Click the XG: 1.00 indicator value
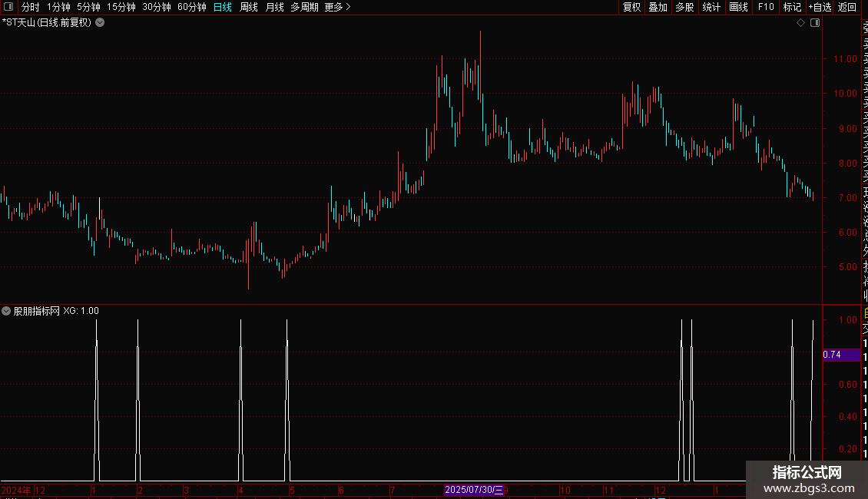 click(81, 311)
